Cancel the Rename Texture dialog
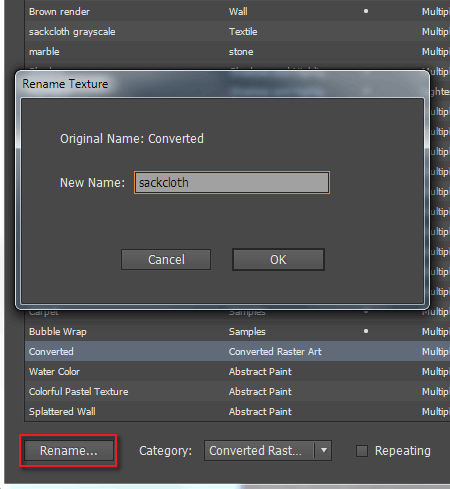The width and height of the screenshot is (450, 489). point(166,260)
